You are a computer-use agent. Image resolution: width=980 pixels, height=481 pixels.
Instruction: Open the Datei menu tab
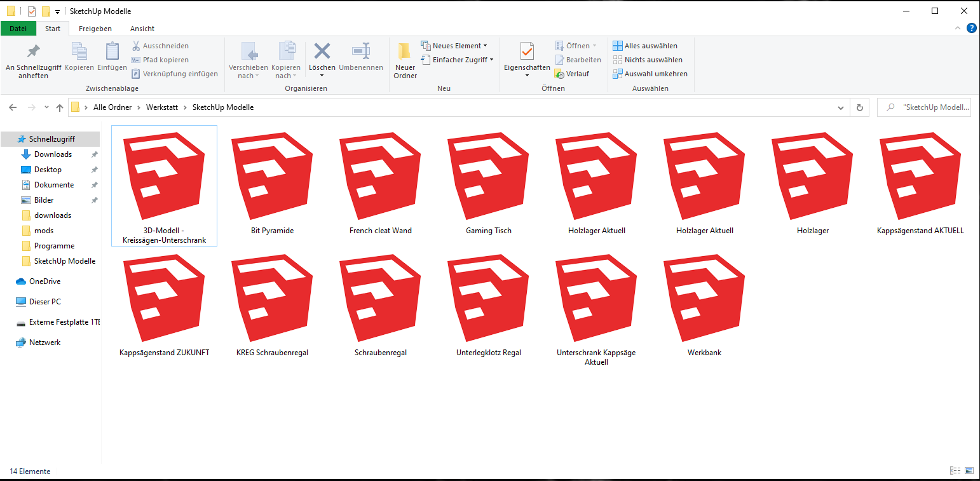point(18,29)
